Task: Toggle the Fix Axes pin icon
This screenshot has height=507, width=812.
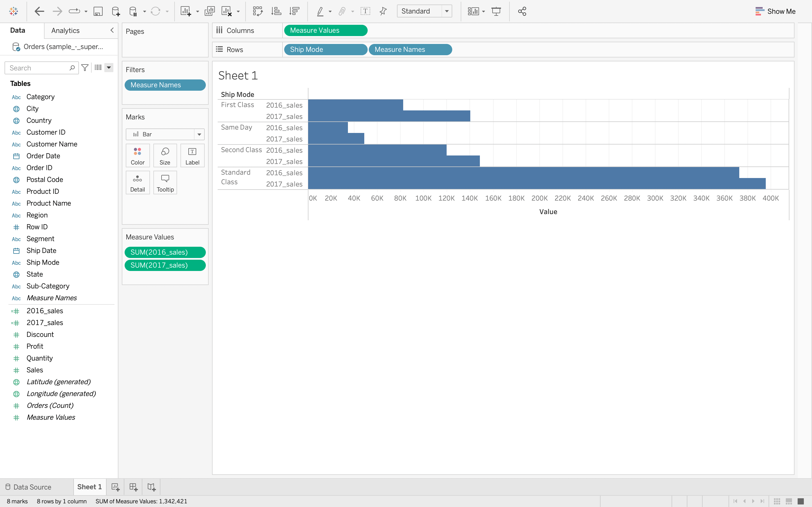Action: click(383, 11)
